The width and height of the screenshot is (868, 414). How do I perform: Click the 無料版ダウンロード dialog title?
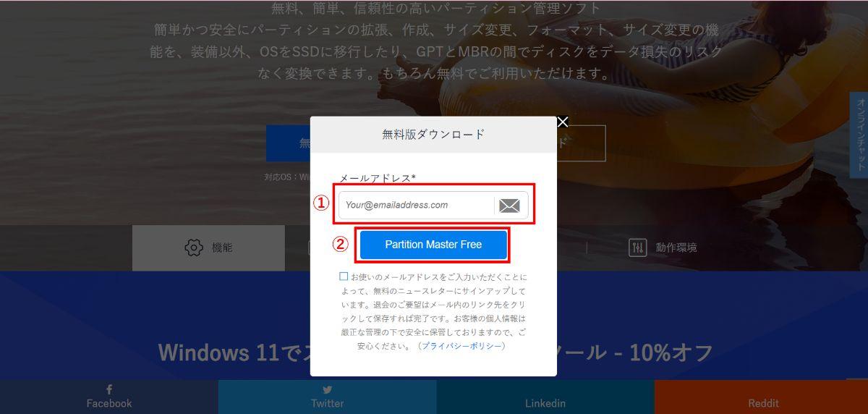point(433,134)
